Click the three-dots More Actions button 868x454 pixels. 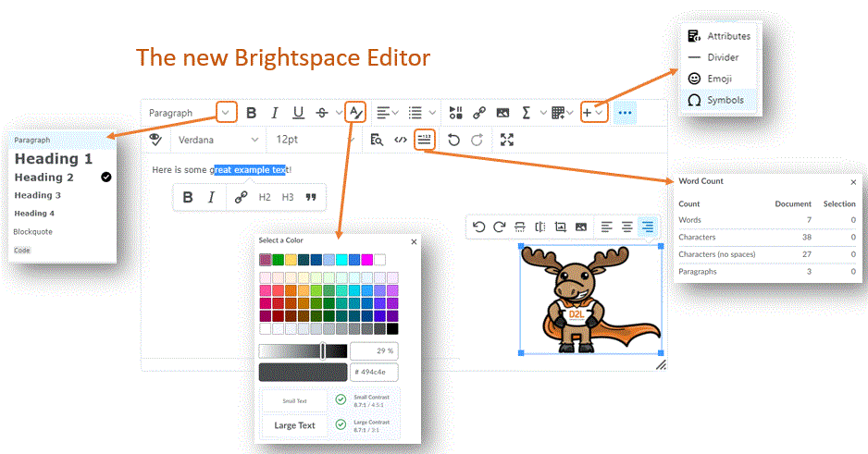point(625,113)
